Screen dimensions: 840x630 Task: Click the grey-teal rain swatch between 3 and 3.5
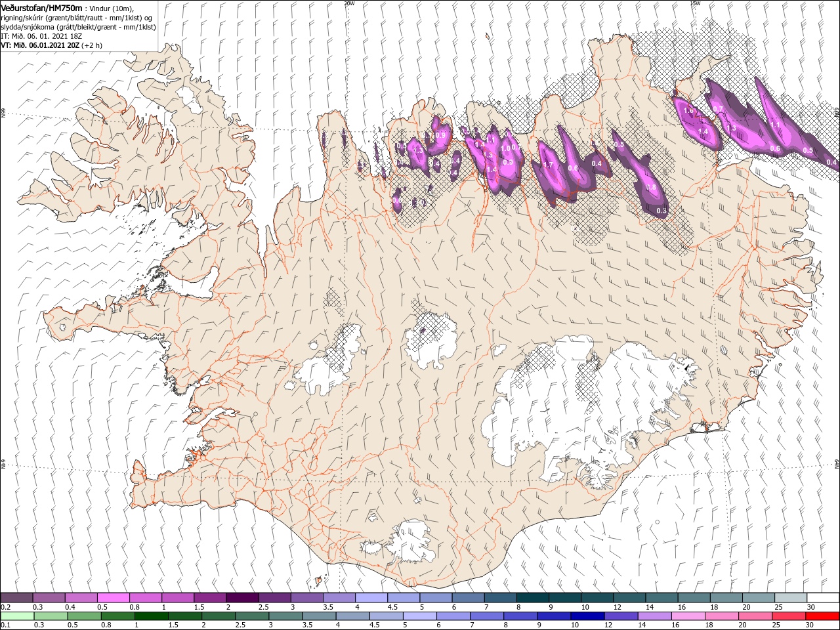[285, 616]
